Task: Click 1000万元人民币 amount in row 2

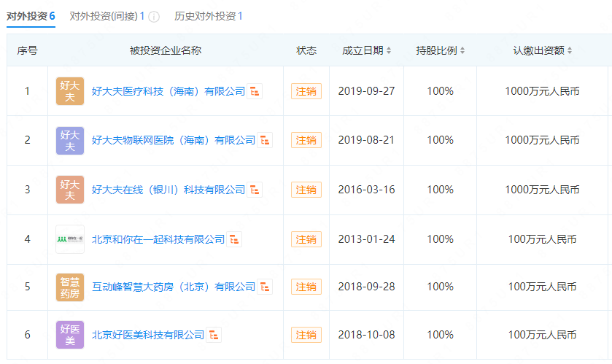Action: click(x=542, y=140)
